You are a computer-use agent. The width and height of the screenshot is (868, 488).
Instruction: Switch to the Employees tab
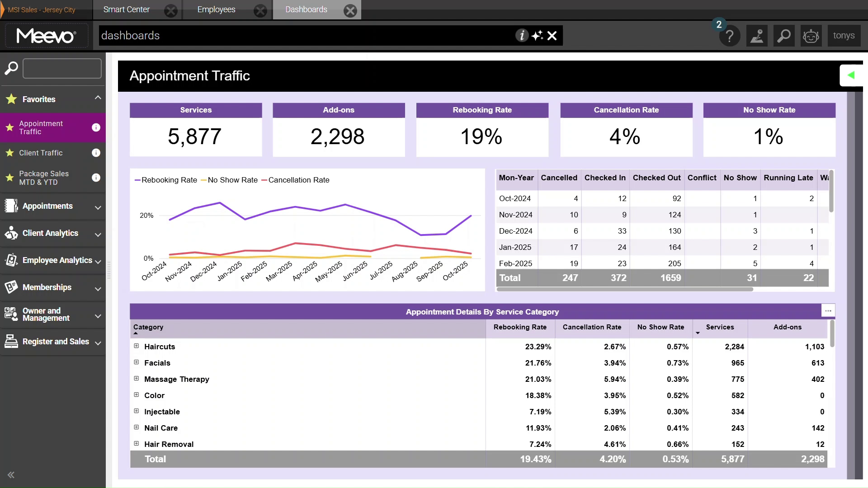click(x=217, y=9)
